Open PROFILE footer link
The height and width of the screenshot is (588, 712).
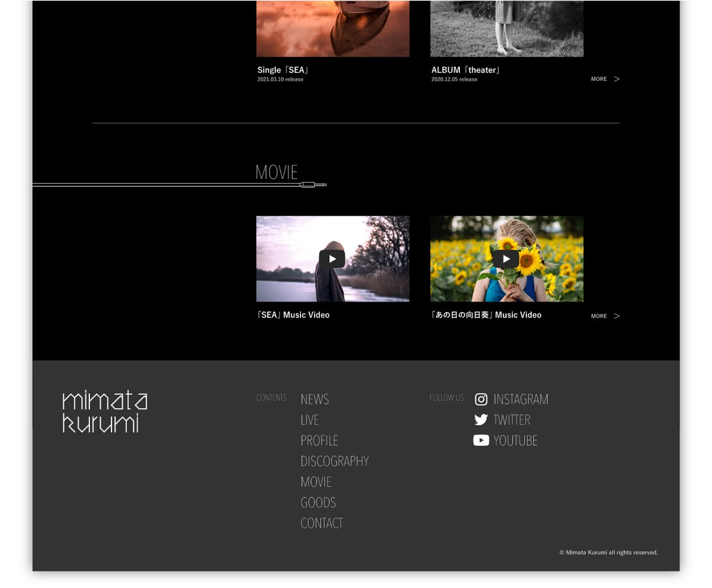319,440
